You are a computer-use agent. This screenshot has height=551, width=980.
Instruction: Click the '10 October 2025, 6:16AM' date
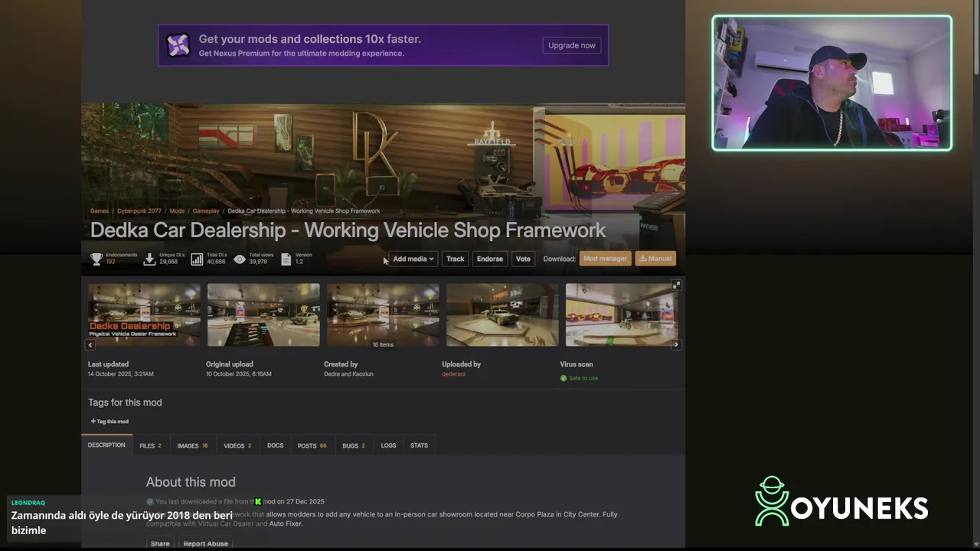click(239, 374)
